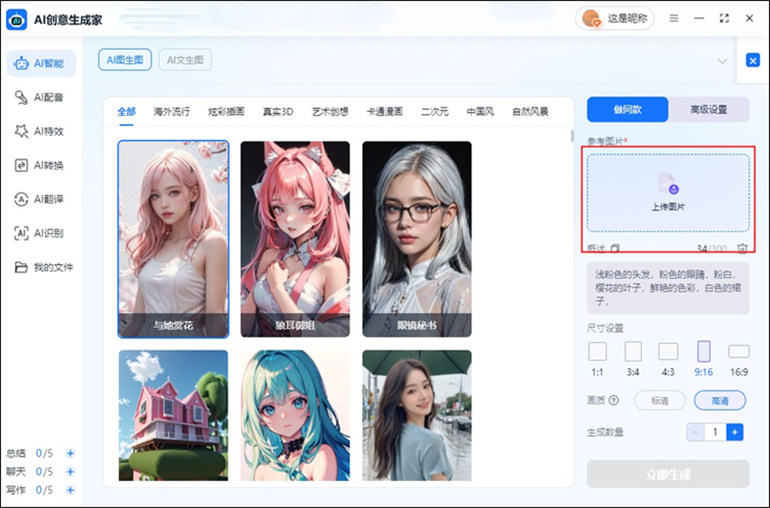
Task: Pick the umbrella girl template thumbnail
Action: [x=417, y=415]
